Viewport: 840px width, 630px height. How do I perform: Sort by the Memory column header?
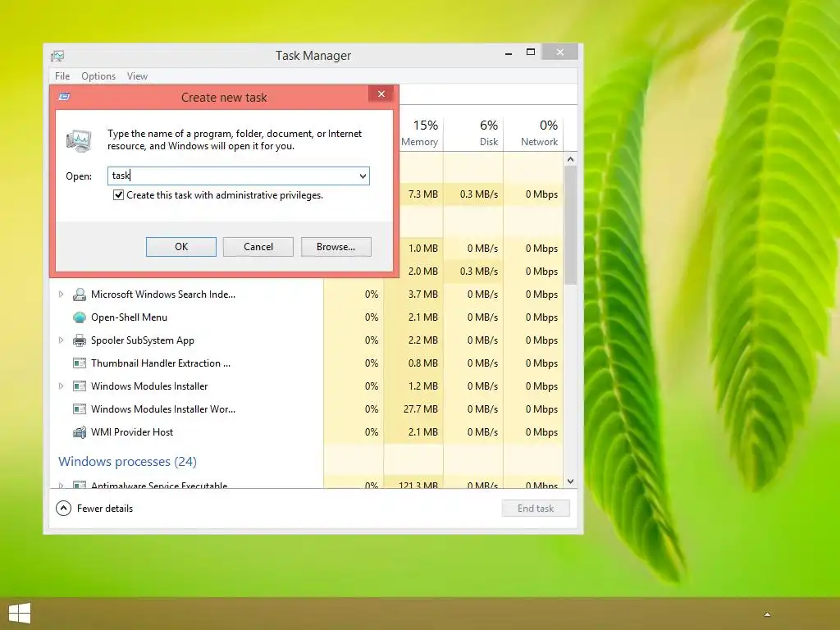419,133
